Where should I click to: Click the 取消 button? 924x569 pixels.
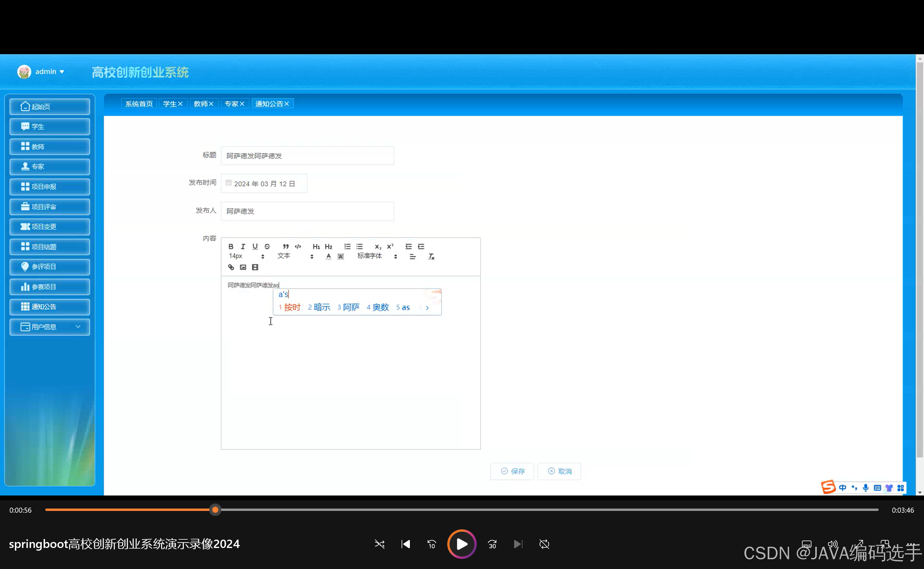[560, 471]
